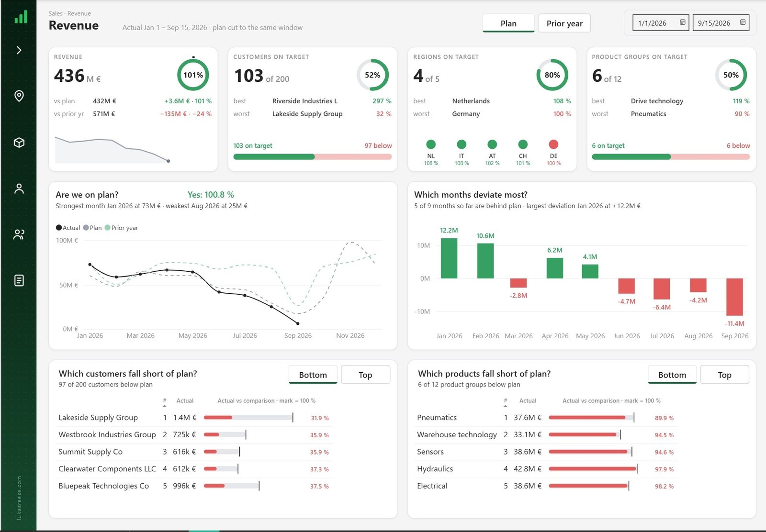Click the end date field 9/15/2026
Viewport: 766px width, 532px height.
click(x=721, y=23)
